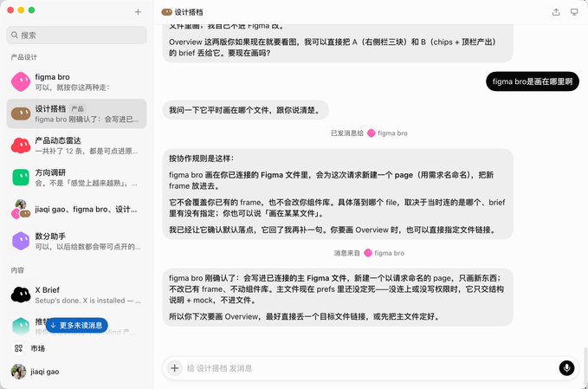The width and height of the screenshot is (588, 389).
Task: Click the red 产品动态雷达 avatar icon
Action: click(21, 146)
